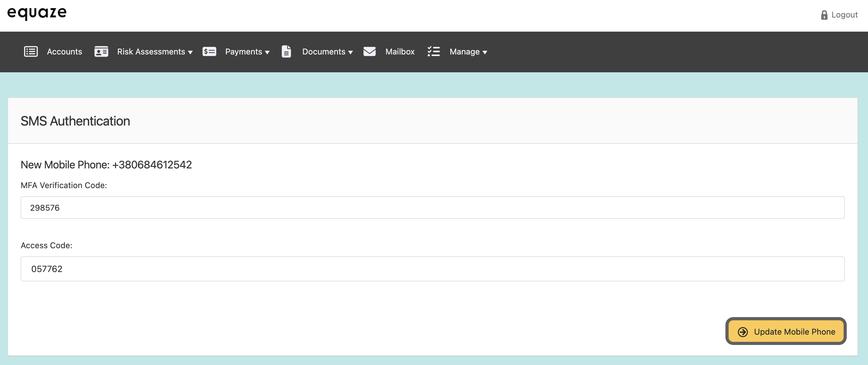Click the Mailbox envelope icon
The width and height of the screenshot is (868, 365).
(x=369, y=52)
